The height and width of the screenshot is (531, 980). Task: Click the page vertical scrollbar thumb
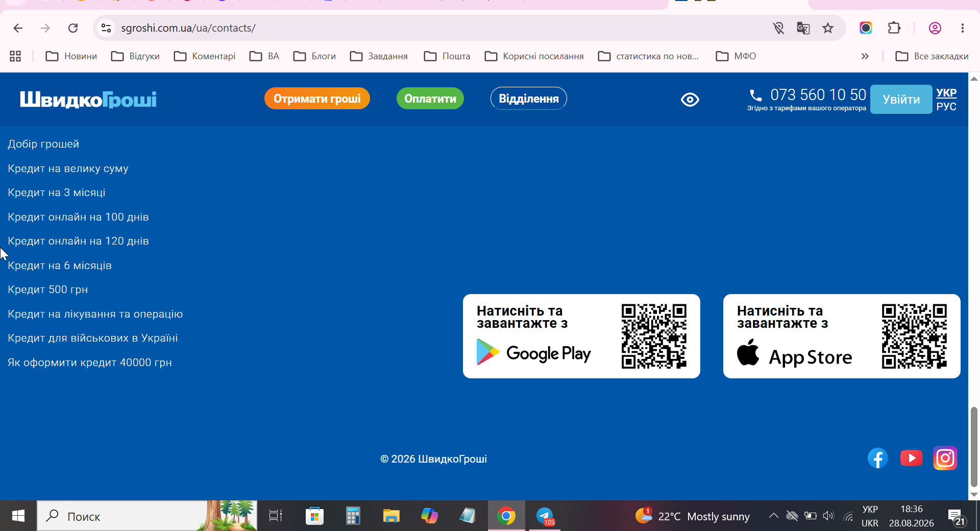[974, 447]
